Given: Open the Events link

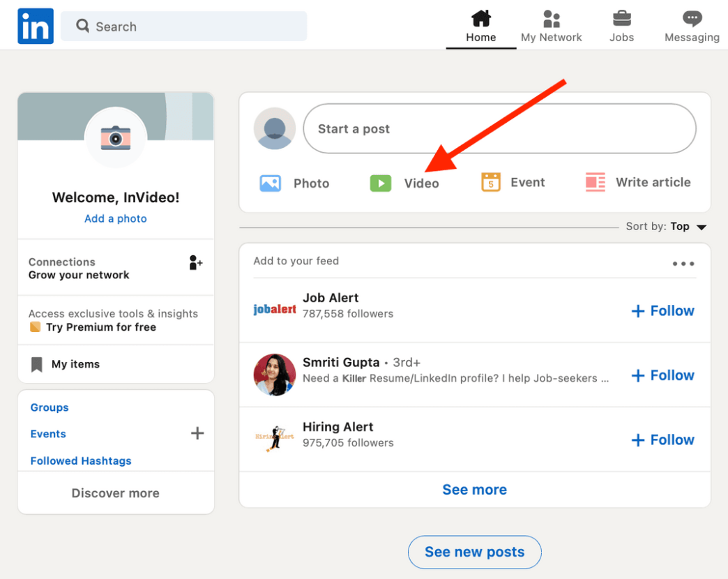Looking at the screenshot, I should [x=48, y=434].
